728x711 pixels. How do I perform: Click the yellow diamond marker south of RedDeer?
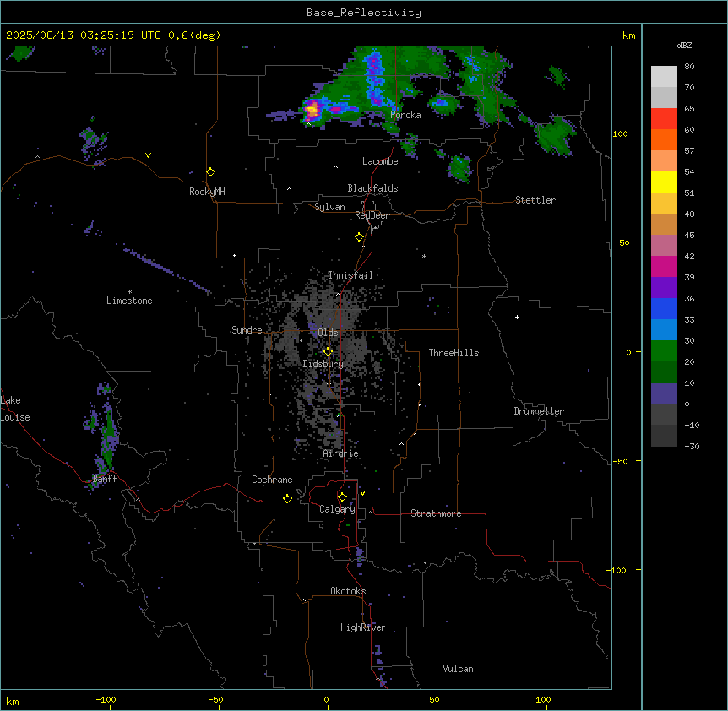coord(360,237)
